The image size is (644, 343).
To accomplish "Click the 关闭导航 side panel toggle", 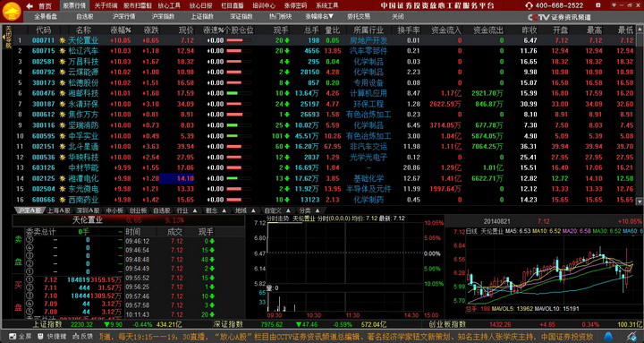I will [8, 38].
